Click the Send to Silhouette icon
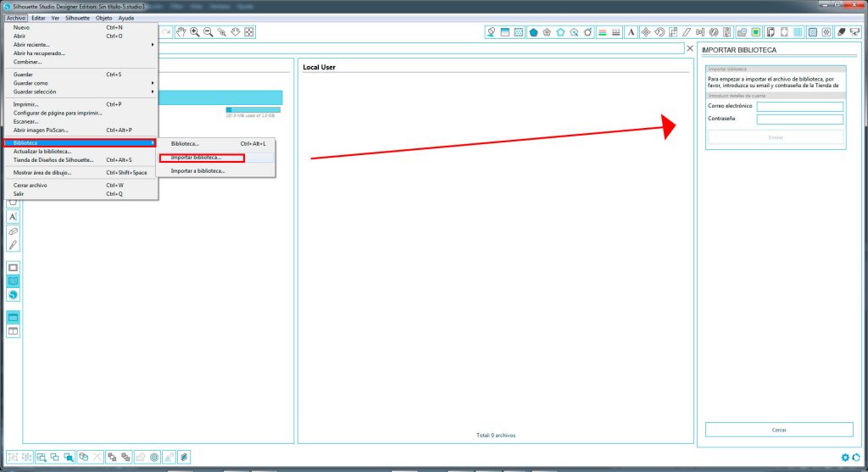The height and width of the screenshot is (472, 868). 854,32
